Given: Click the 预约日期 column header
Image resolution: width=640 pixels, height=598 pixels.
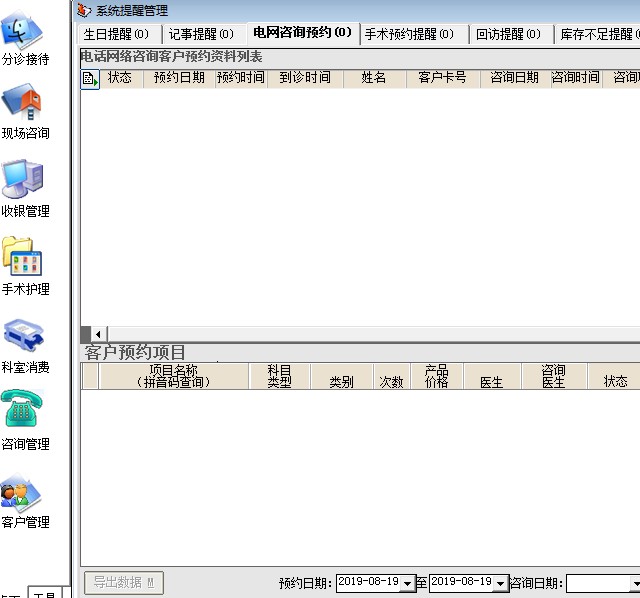Looking at the screenshot, I should click(180, 78).
